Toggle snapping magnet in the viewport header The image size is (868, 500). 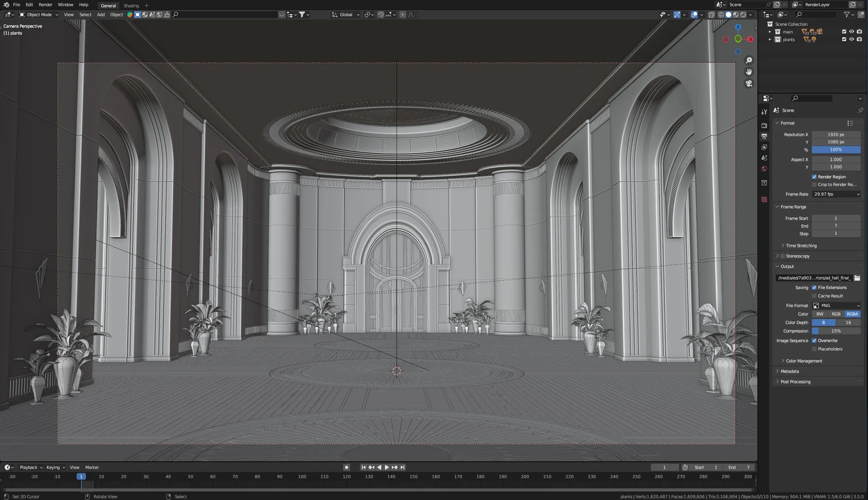pyautogui.click(x=381, y=15)
